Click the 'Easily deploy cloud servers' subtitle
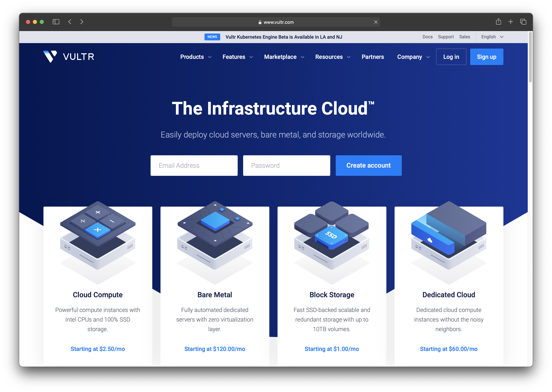The image size is (552, 392). (x=273, y=134)
